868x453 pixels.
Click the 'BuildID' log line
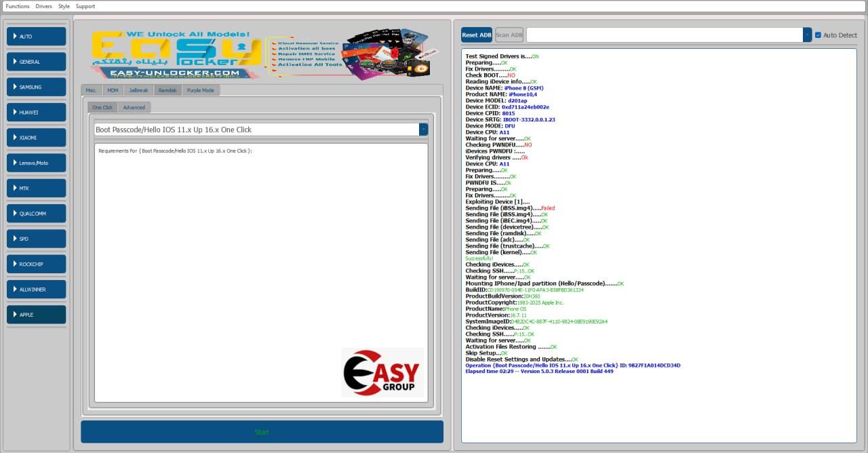(x=524, y=290)
